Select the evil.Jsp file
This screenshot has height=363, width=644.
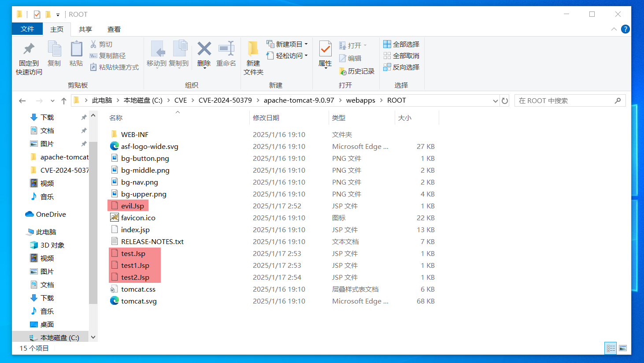132,206
